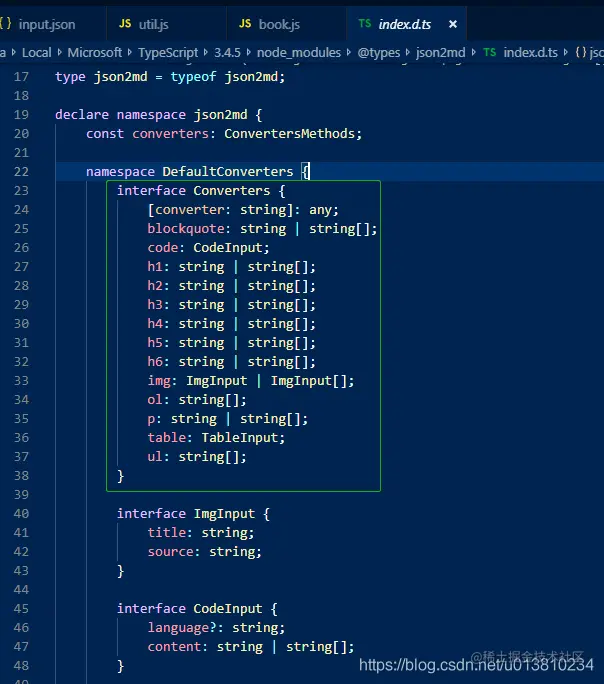Click the 'language?' property on line 46

click(x=182, y=628)
